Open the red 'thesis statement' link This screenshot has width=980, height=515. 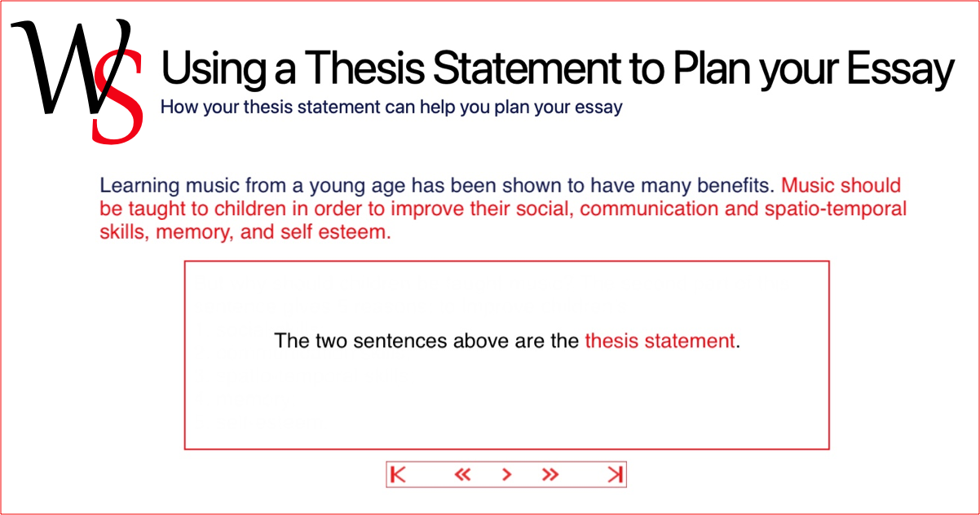coord(660,341)
